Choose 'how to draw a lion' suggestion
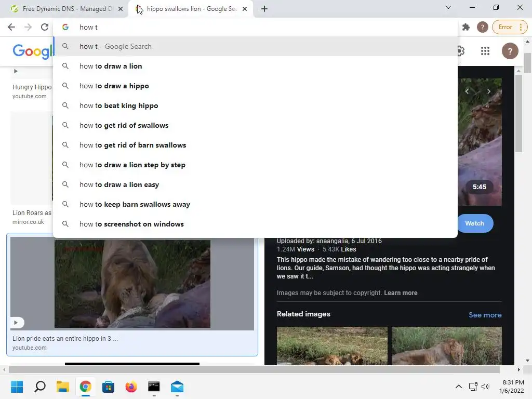532x399 pixels. point(255,66)
